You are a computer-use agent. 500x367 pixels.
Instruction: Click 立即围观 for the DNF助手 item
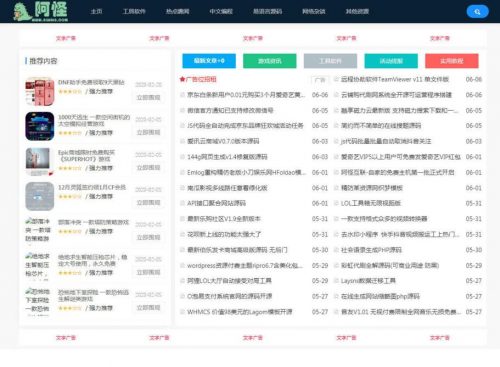coord(148,98)
